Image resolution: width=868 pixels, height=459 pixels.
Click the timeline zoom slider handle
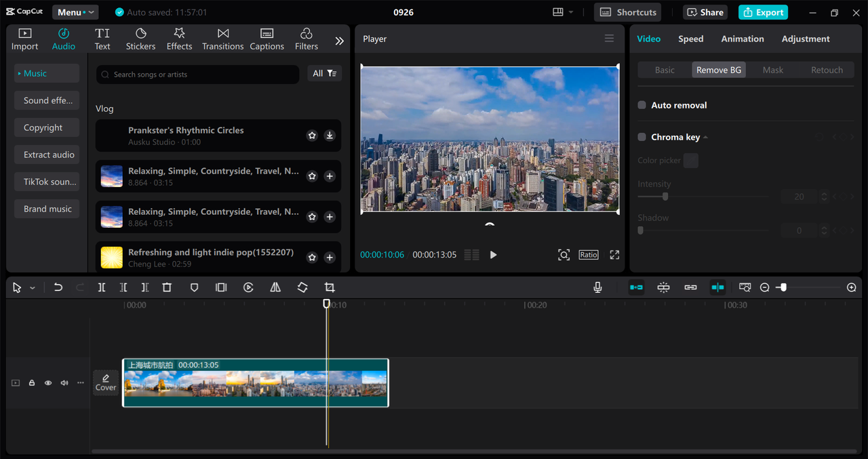783,287
